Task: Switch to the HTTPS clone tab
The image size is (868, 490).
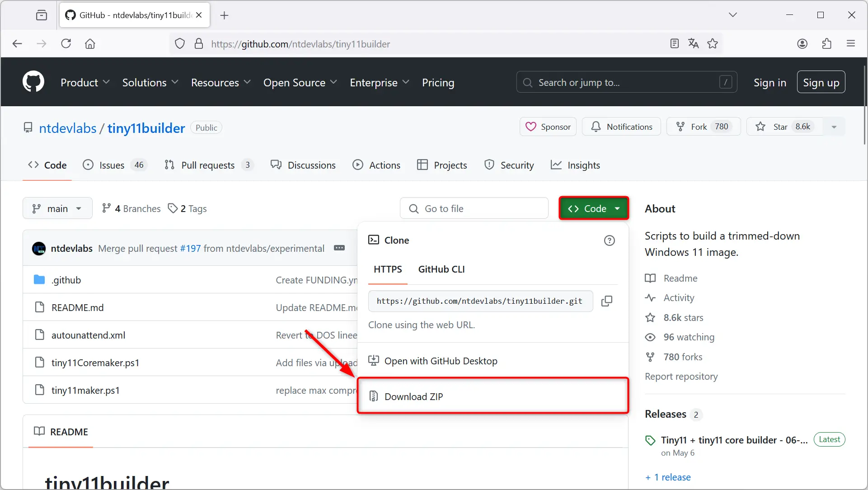Action: pos(388,269)
